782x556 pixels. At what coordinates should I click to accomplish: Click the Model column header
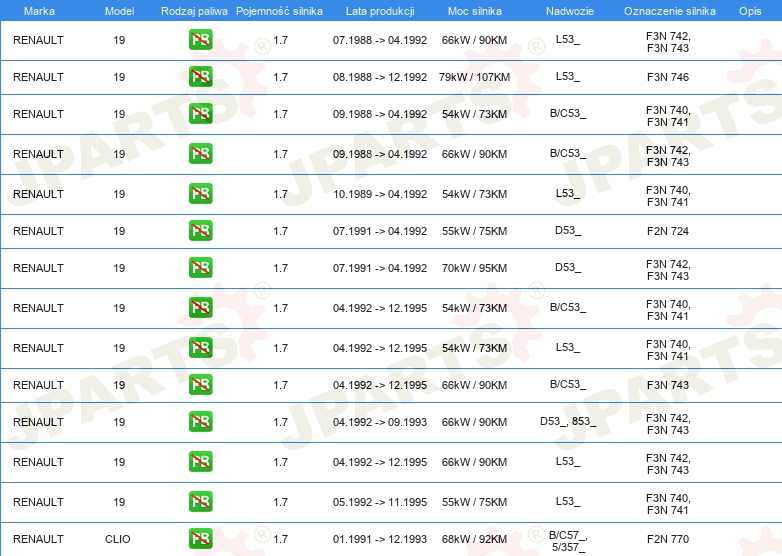pyautogui.click(x=119, y=11)
